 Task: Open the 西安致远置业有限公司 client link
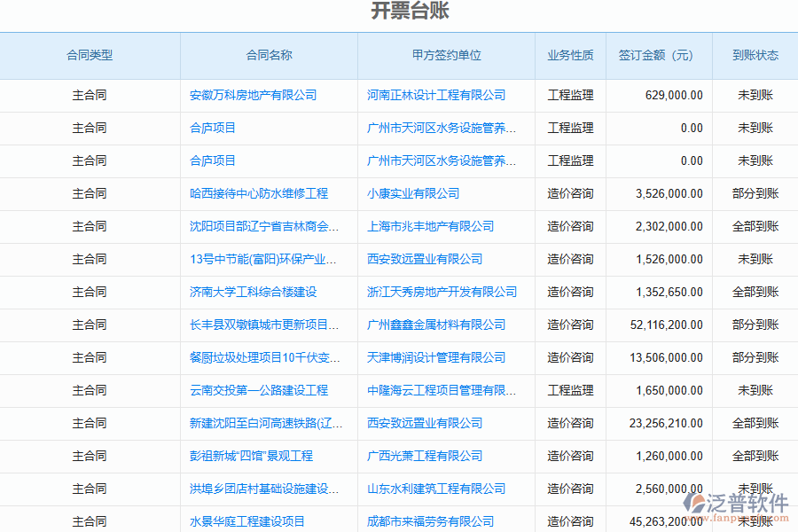click(427, 259)
